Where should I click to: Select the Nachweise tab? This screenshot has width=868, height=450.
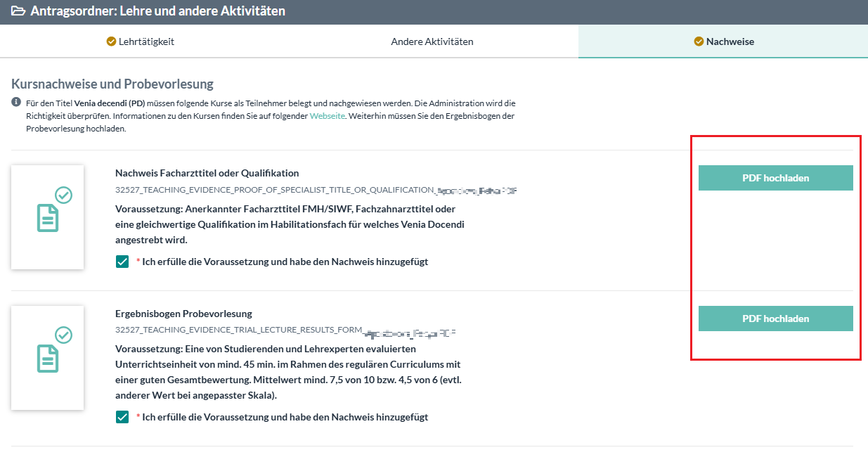click(730, 41)
